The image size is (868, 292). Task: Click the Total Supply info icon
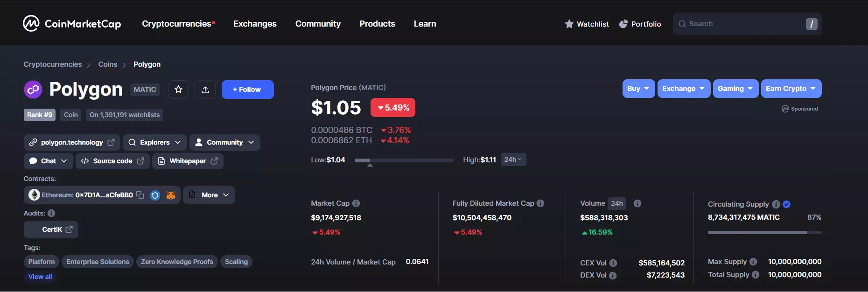click(x=756, y=275)
